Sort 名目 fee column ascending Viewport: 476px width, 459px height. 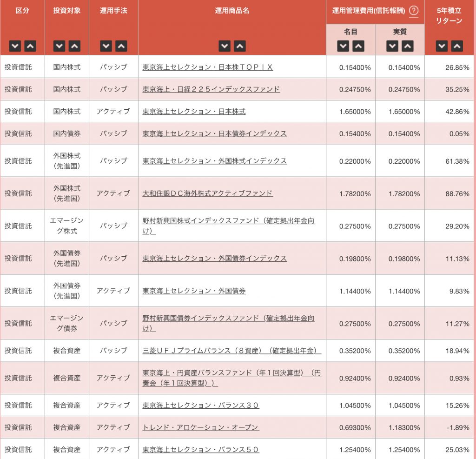(x=358, y=46)
